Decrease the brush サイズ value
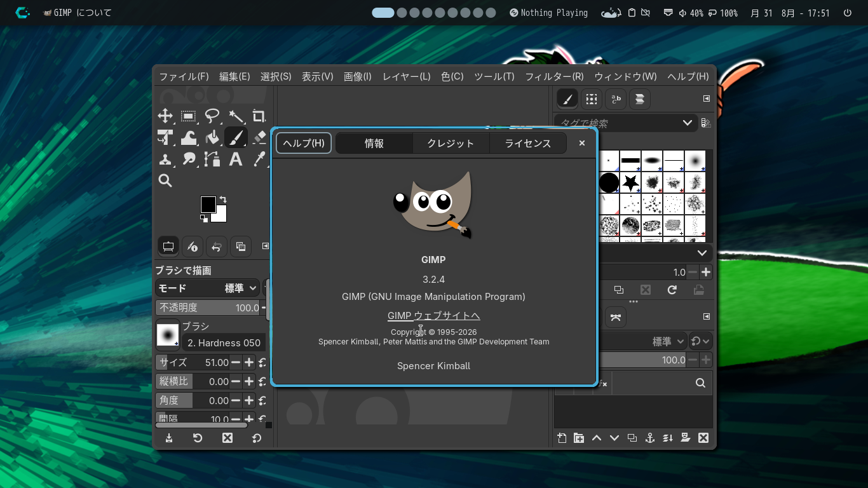Viewport: 868px width, 488px height. [x=235, y=362]
